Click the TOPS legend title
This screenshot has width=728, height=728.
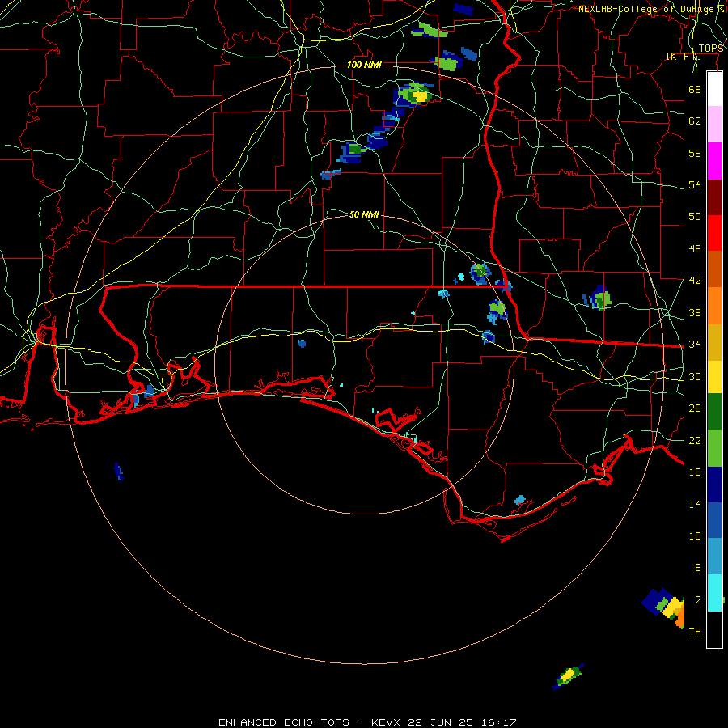pos(711,49)
